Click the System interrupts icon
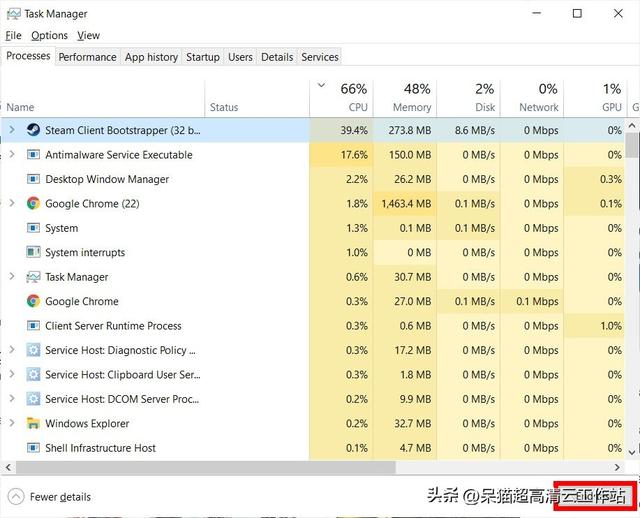The image size is (640, 518). tap(33, 252)
